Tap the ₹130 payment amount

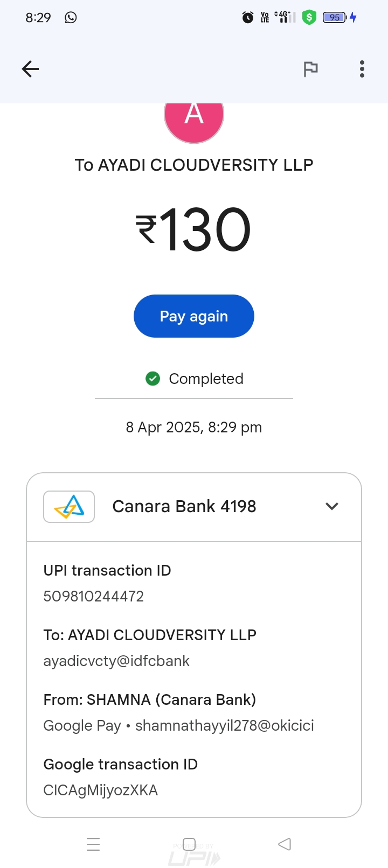click(194, 230)
